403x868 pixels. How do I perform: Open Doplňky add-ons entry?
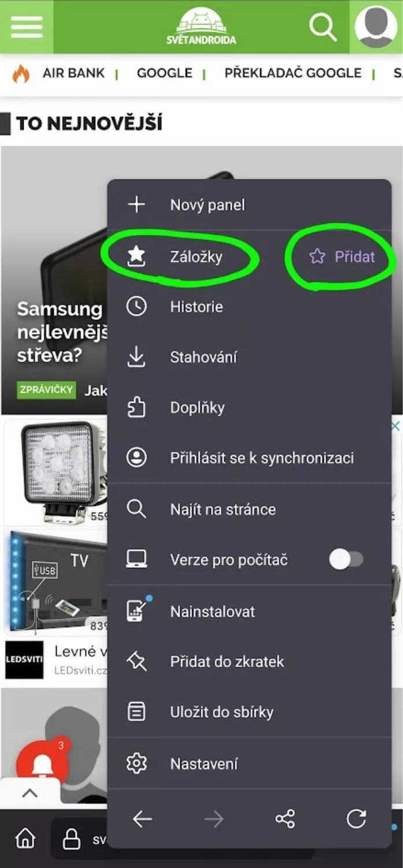tap(250, 407)
